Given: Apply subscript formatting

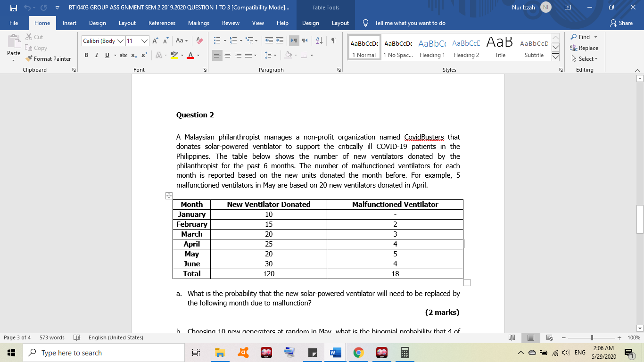Looking at the screenshot, I should 133,55.
